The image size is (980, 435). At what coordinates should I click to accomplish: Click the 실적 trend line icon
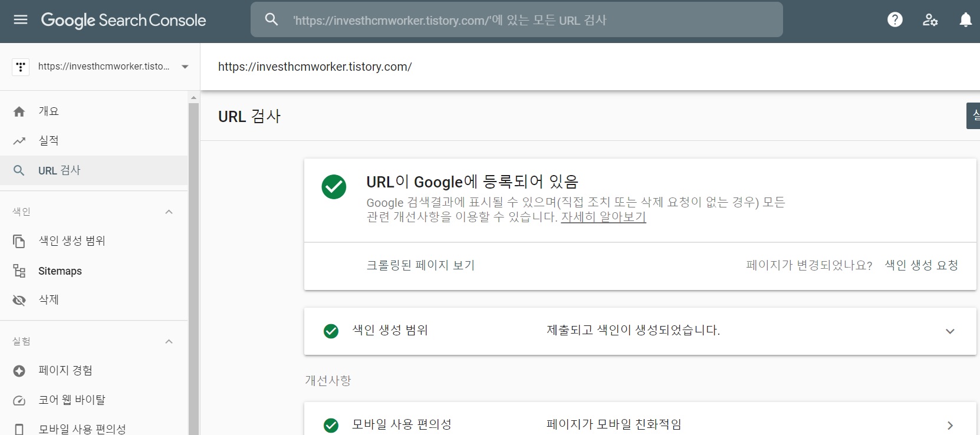[x=19, y=141]
